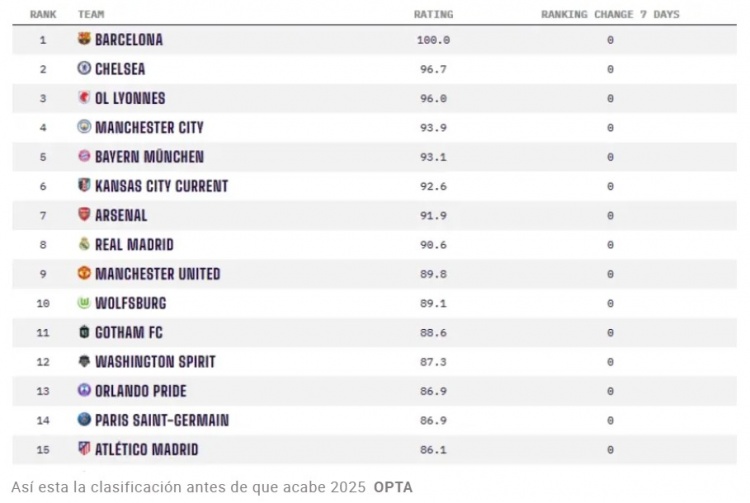Click the Arsenal crest icon
This screenshot has width=750, height=503.
coord(84,215)
